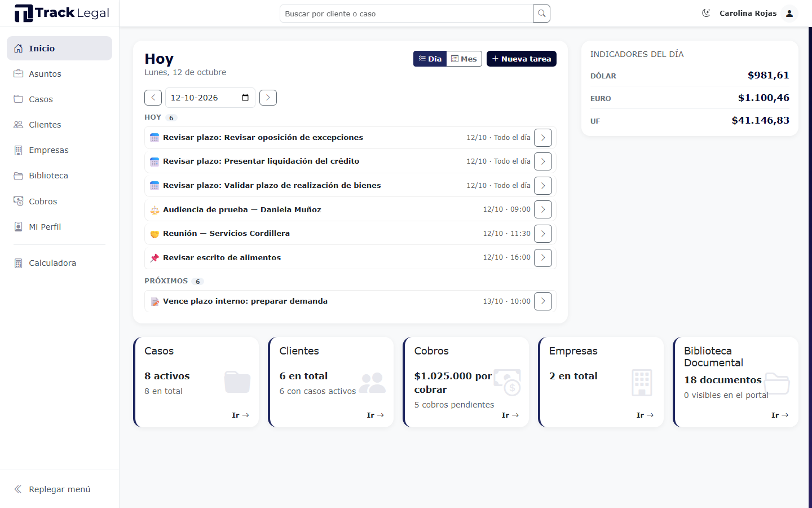The image size is (812, 508).
Task: Click the search by client or case field
Action: click(x=407, y=14)
